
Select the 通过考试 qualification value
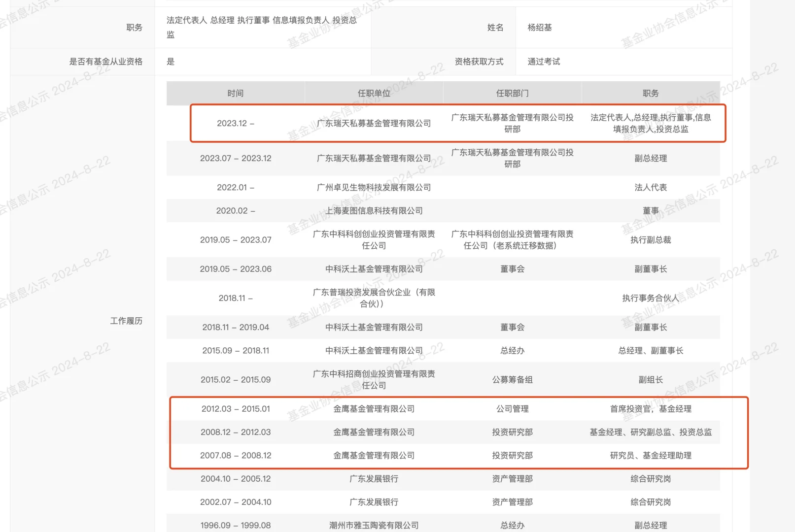tap(544, 62)
